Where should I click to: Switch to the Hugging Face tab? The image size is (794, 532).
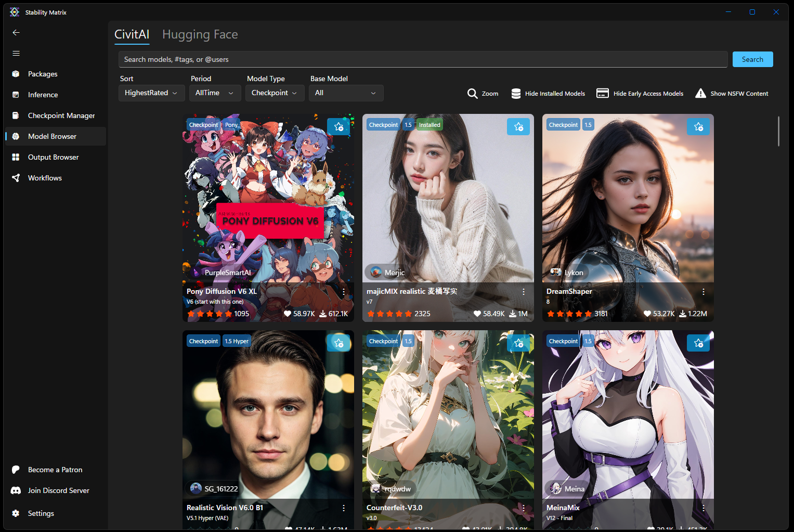coord(200,34)
